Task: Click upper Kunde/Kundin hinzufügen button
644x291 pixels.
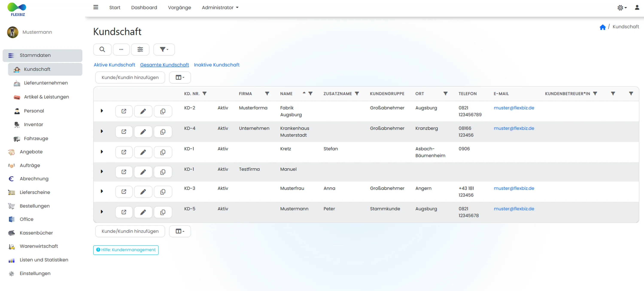Action: [130, 78]
